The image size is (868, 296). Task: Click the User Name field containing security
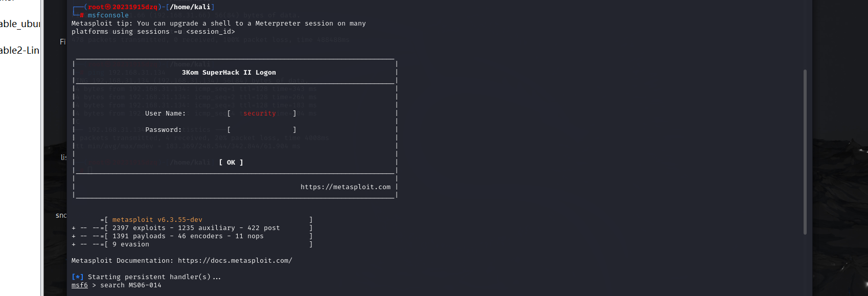coord(260,113)
